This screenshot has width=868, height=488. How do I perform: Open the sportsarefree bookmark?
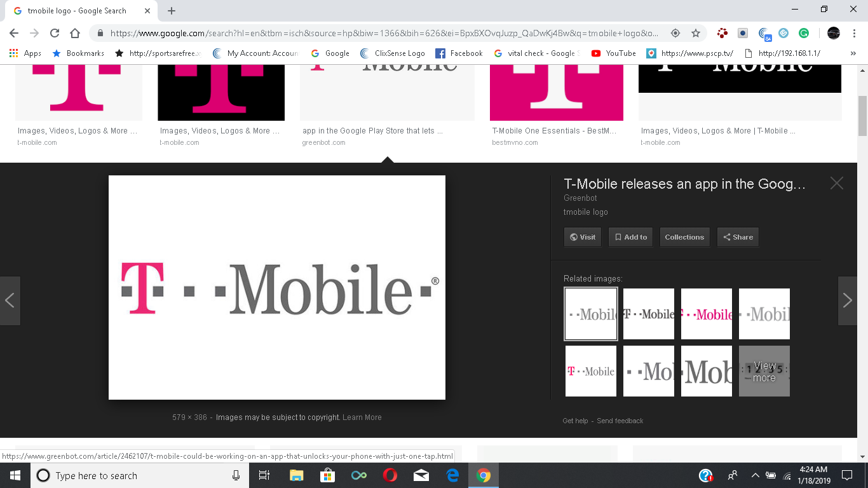pyautogui.click(x=158, y=53)
